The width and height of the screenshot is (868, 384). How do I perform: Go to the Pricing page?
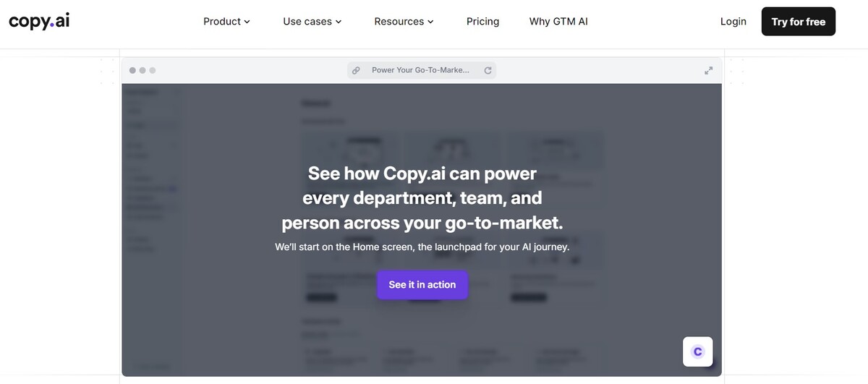pos(482,22)
